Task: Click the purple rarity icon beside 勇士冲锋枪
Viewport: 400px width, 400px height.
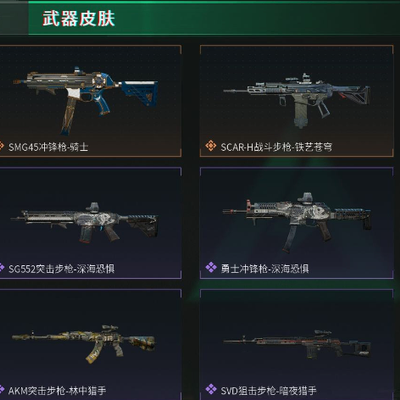Action: [x=211, y=267]
